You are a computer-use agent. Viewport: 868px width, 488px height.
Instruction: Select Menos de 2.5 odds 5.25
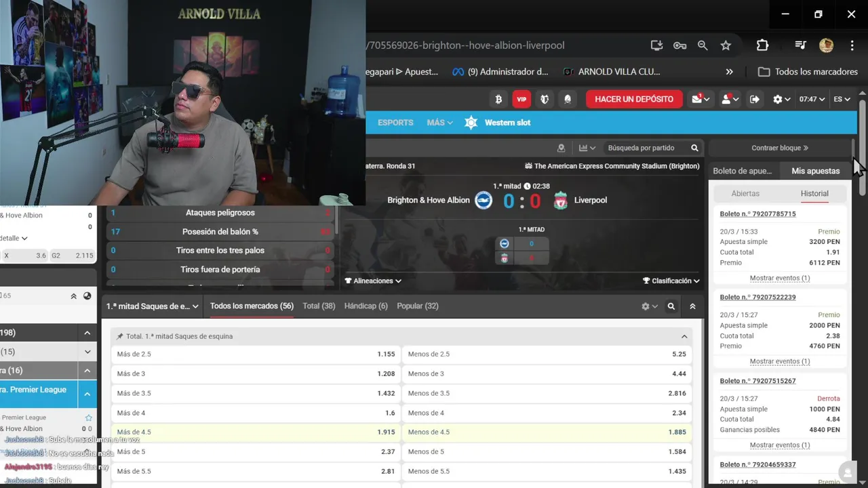pos(547,354)
